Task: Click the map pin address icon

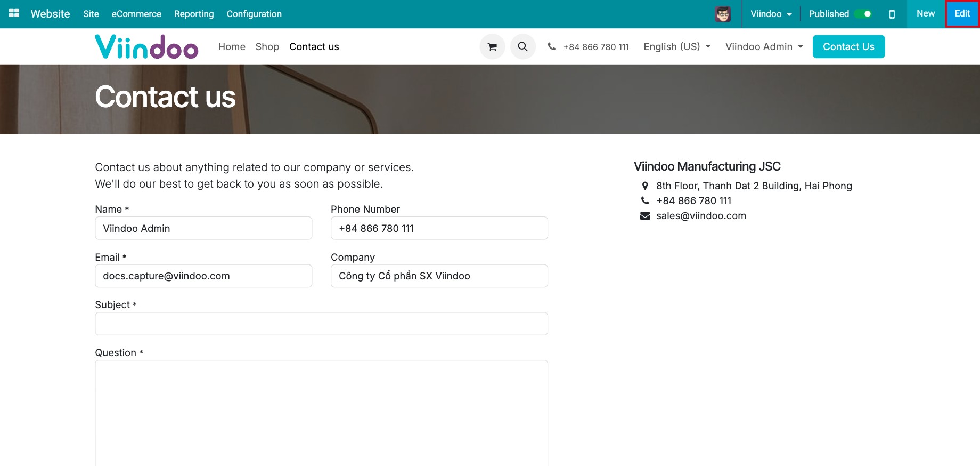Action: click(645, 186)
